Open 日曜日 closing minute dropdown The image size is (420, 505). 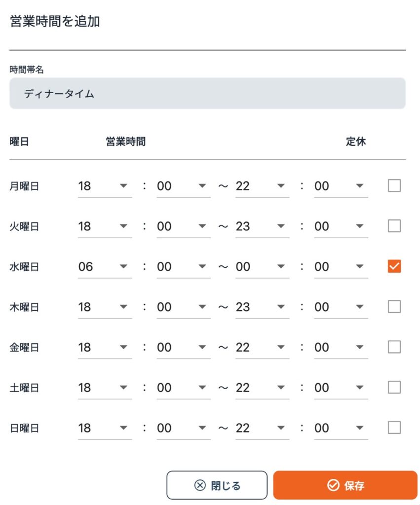(x=341, y=428)
